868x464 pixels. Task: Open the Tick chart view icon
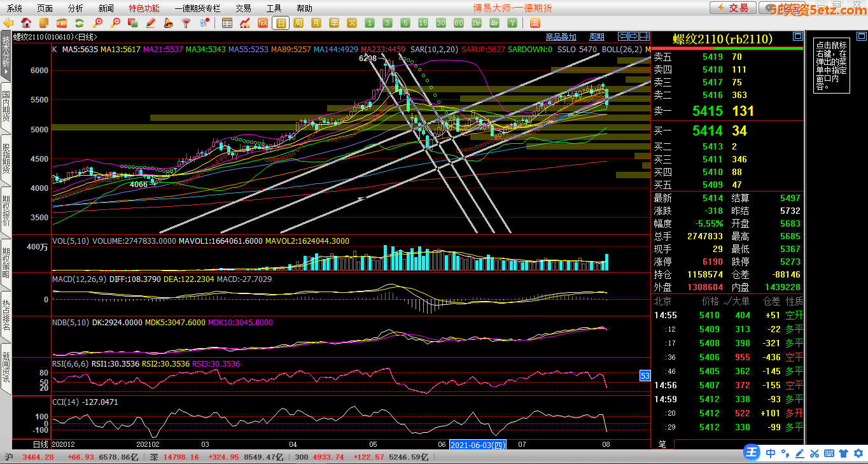(262, 23)
